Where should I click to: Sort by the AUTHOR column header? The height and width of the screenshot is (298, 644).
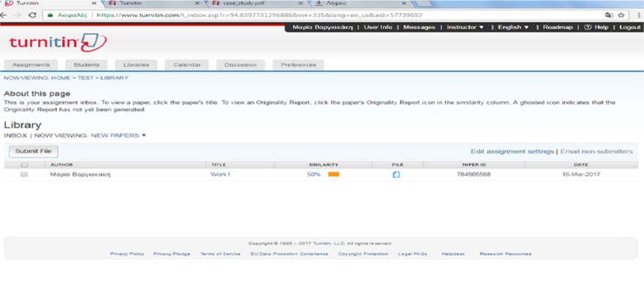tap(62, 165)
